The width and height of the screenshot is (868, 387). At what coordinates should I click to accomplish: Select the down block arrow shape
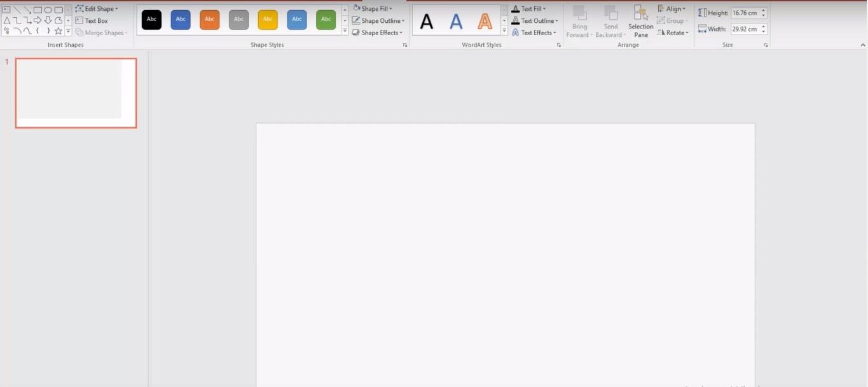pyautogui.click(x=48, y=20)
